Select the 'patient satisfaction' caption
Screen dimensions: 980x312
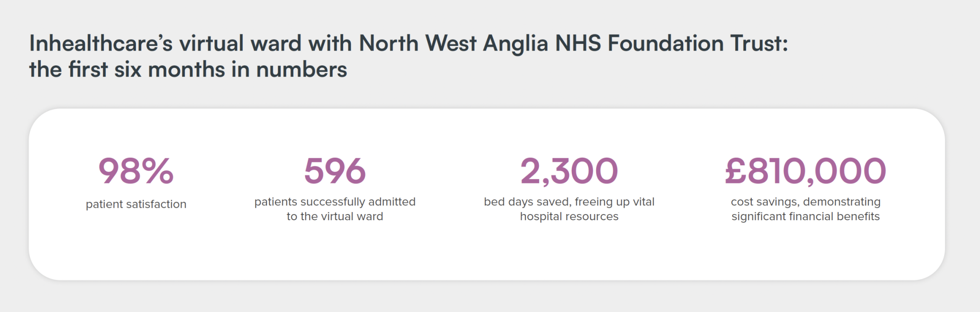pyautogui.click(x=136, y=204)
